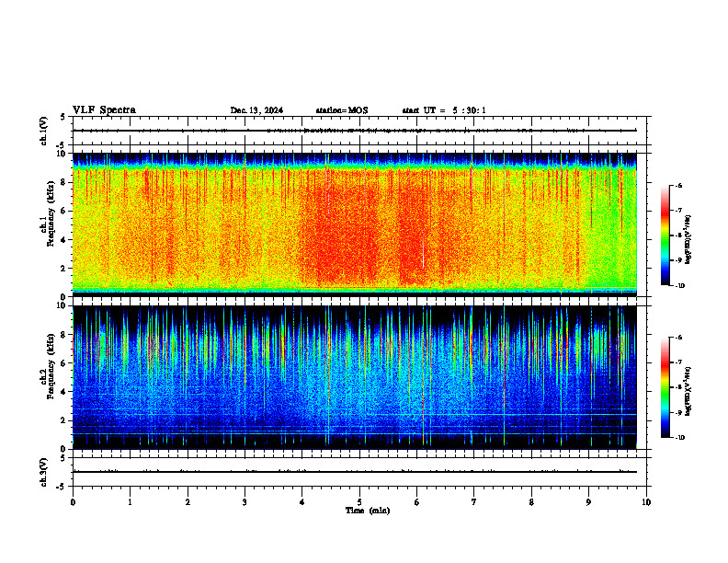The width and height of the screenshot is (728, 563).
Task: Click the "Time (min)" axis label
Action: coord(368,511)
